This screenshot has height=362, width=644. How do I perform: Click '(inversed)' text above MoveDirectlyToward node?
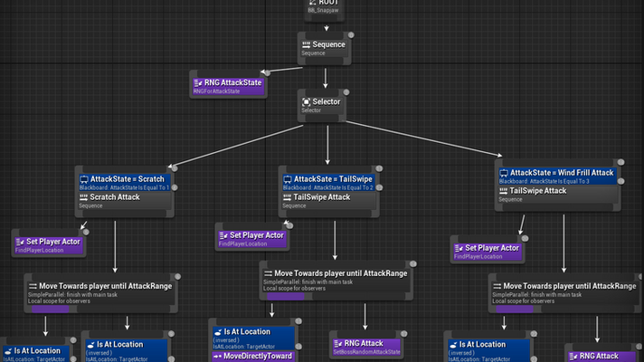pyautogui.click(x=226, y=340)
